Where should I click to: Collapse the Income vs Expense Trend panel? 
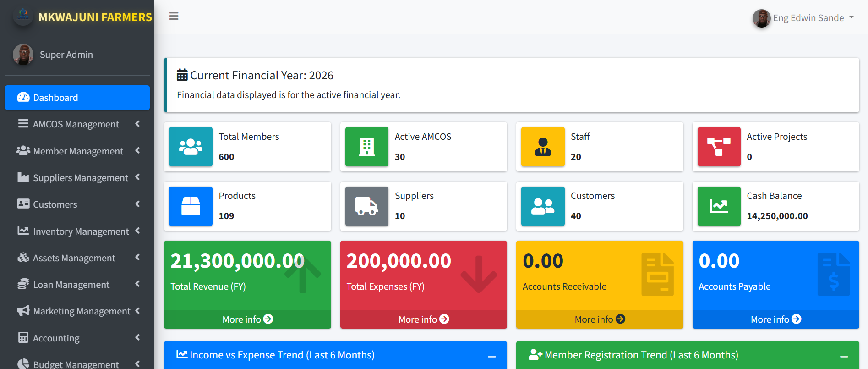(491, 356)
